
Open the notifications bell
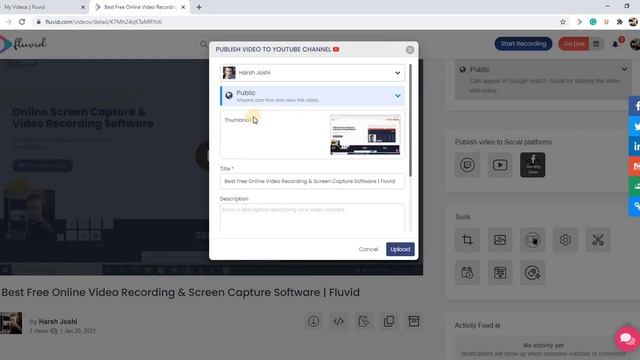coord(616,44)
